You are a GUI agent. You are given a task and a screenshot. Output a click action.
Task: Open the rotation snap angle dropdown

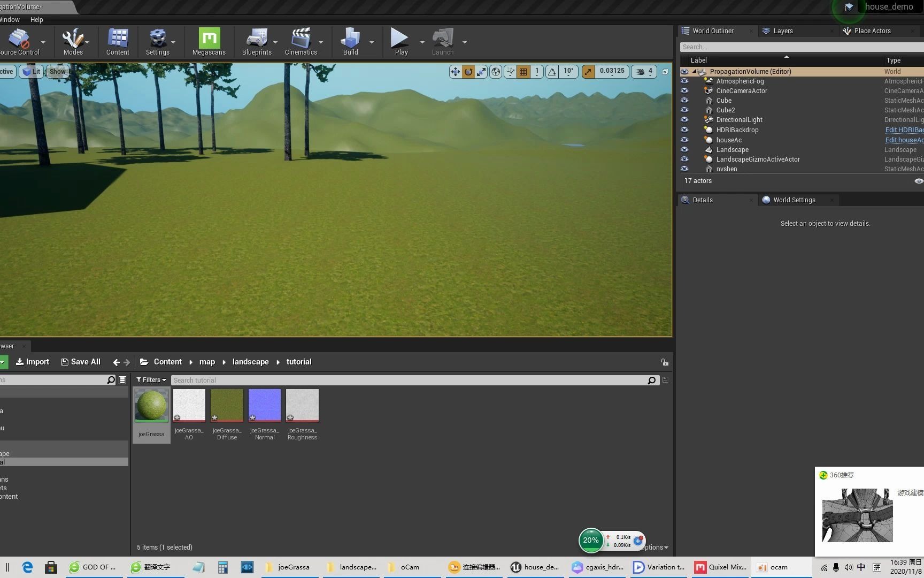568,71
